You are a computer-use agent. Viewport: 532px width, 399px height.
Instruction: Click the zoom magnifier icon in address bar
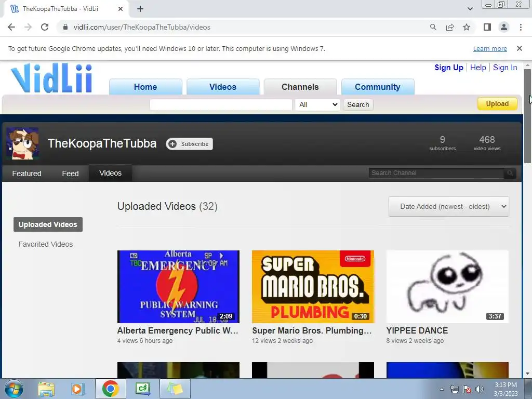coord(433,27)
